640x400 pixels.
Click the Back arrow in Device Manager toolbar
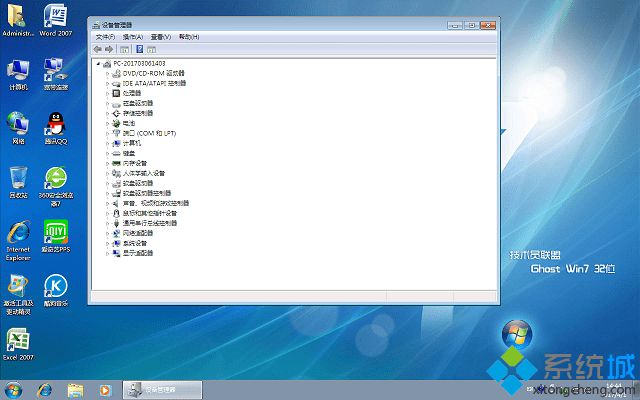tap(98, 49)
